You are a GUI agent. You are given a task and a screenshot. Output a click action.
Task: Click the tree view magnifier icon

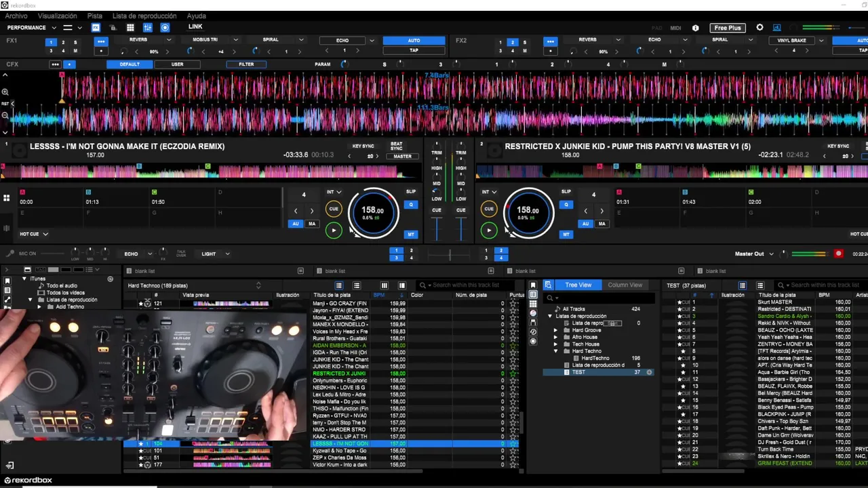[x=548, y=285]
